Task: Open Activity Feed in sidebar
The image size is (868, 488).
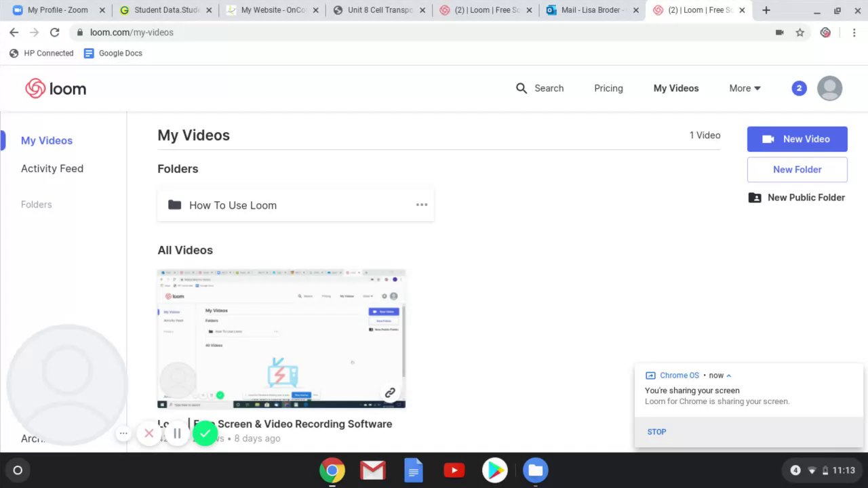Action: coord(52,168)
